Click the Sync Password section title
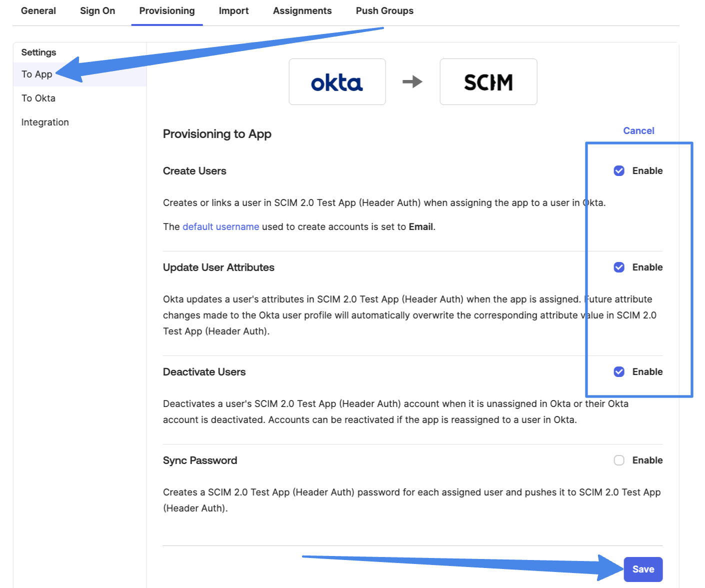Image resolution: width=705 pixels, height=588 pixels. tap(200, 460)
